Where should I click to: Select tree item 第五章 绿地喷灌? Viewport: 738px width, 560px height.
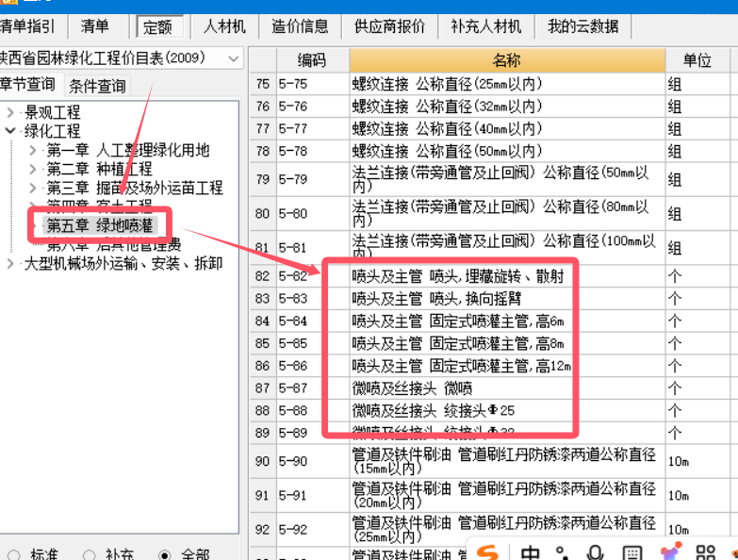[x=100, y=225]
